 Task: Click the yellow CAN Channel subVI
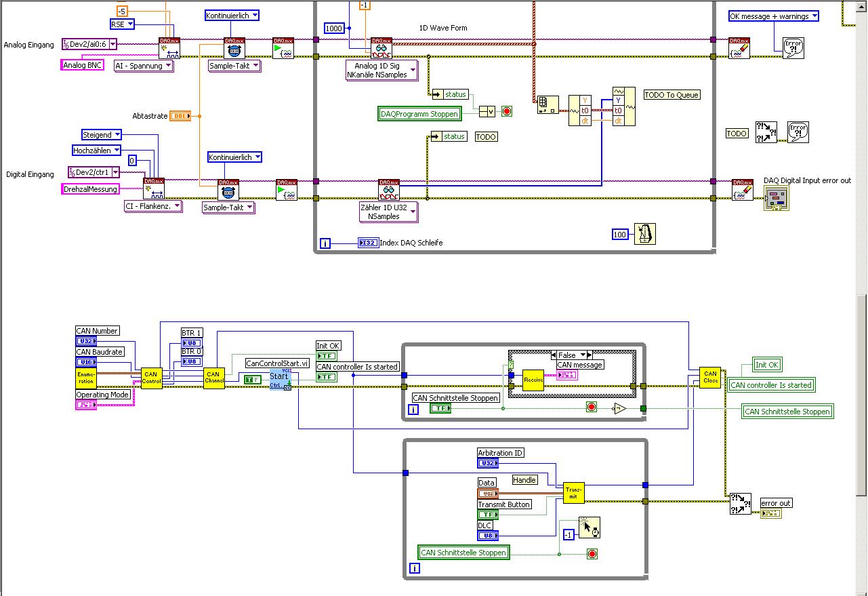click(214, 378)
